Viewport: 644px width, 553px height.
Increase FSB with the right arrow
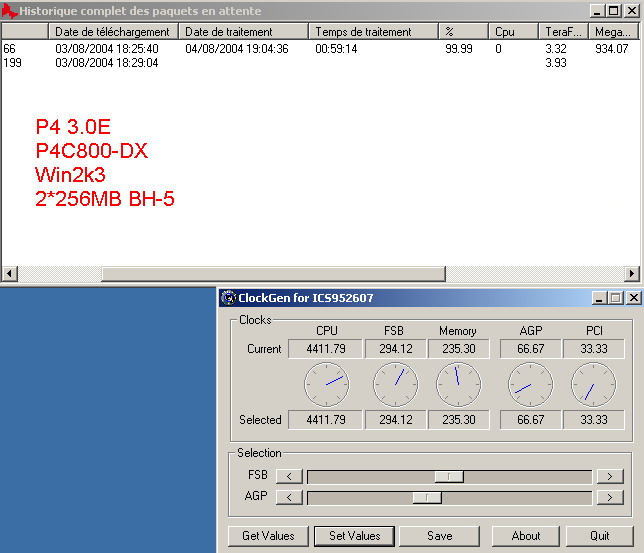click(610, 476)
